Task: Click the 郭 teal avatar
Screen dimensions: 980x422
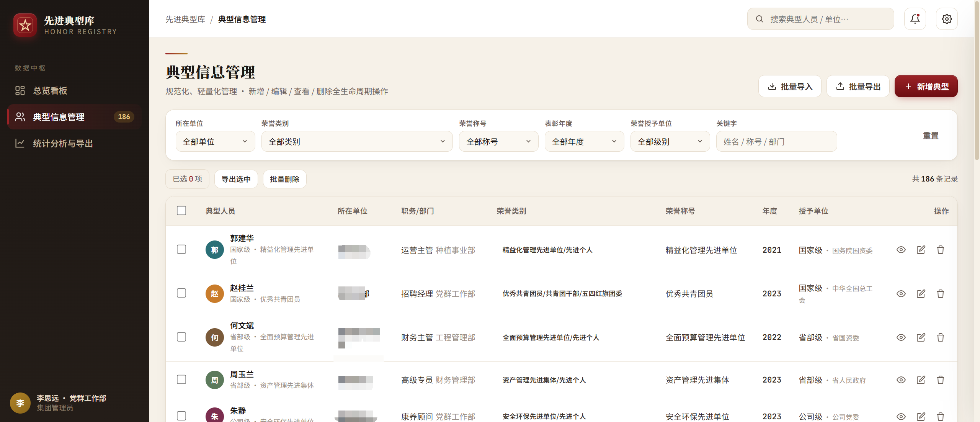Action: tap(215, 250)
